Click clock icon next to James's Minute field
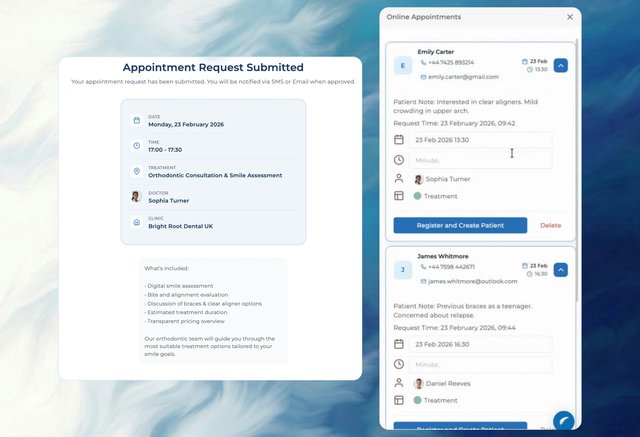Screen dimensions: 640x437 coord(399,364)
